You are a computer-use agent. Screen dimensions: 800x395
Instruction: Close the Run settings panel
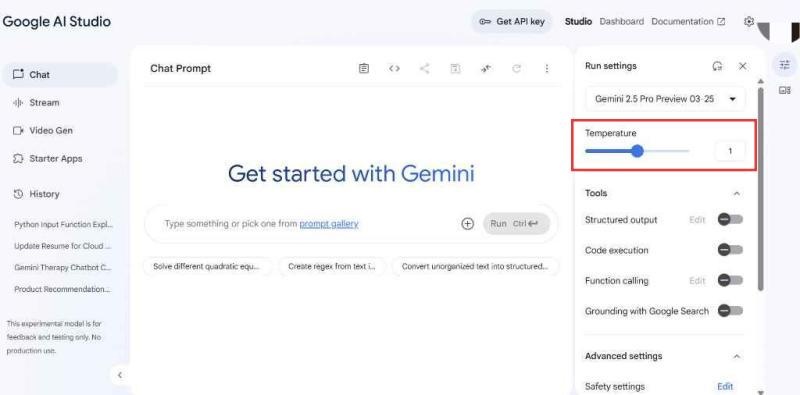(743, 66)
